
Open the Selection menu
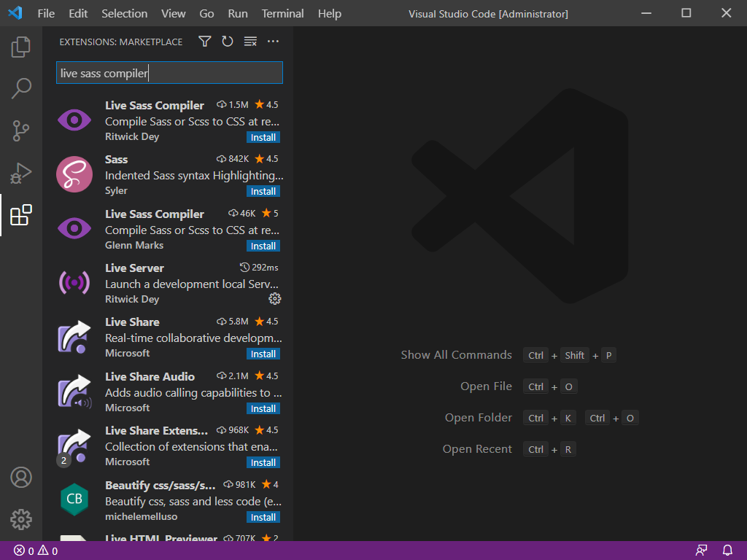(124, 13)
